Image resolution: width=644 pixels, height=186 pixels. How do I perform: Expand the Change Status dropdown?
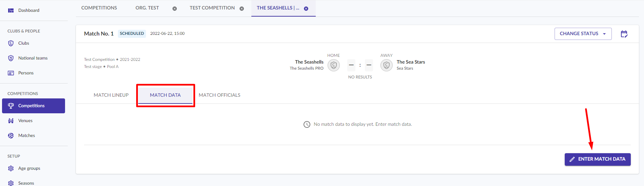(583, 34)
